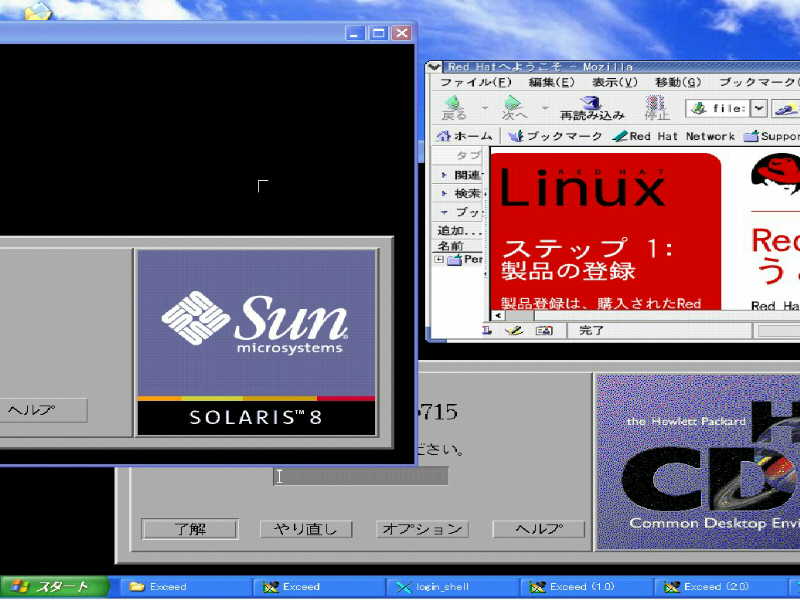800x600 pixels.
Task: Click 了解 in the HP CDE login window
Action: coord(190,529)
